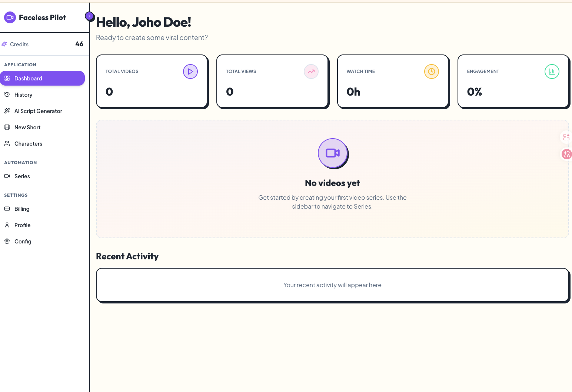Viewport: 572px width, 392px height.
Task: Click the Credits sparkle icon
Action: click(4, 44)
